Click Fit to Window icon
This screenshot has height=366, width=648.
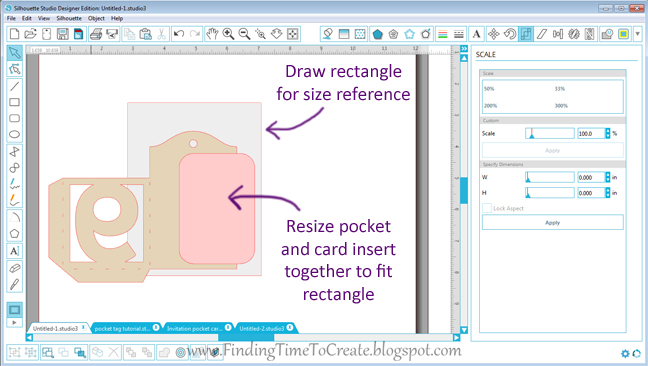pos(293,34)
